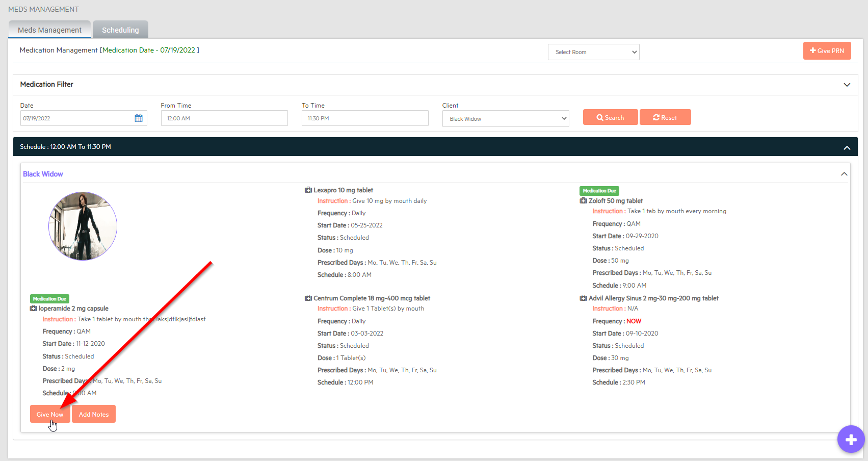Open the Select Room dropdown
Image resolution: width=868 pixels, height=461 pixels.
(593, 52)
